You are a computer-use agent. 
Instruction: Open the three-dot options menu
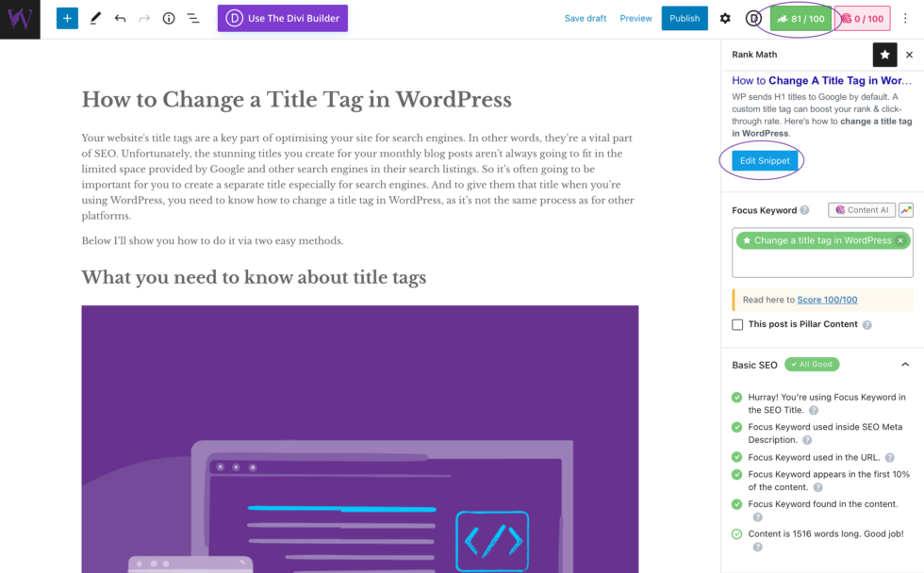[905, 17]
